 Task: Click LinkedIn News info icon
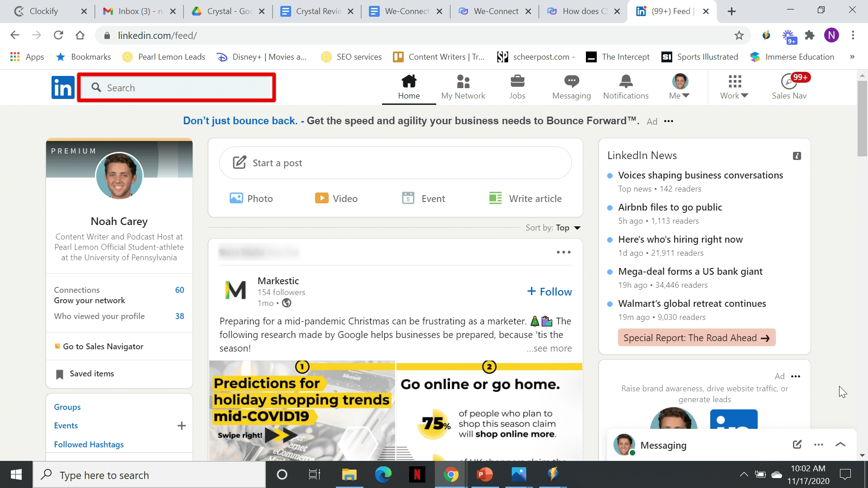click(797, 156)
